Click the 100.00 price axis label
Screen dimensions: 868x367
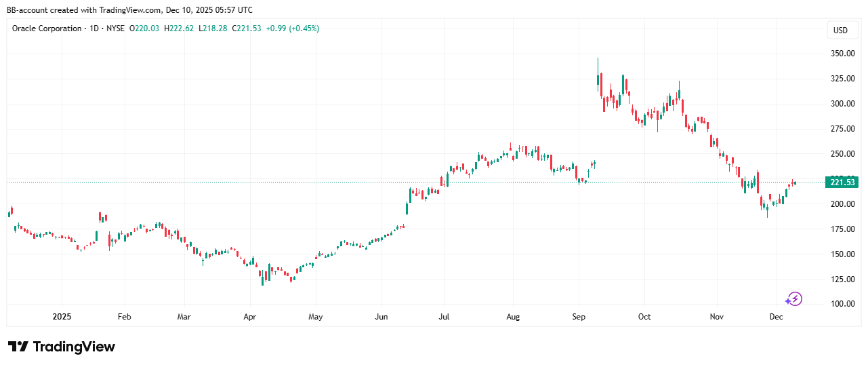(841, 304)
